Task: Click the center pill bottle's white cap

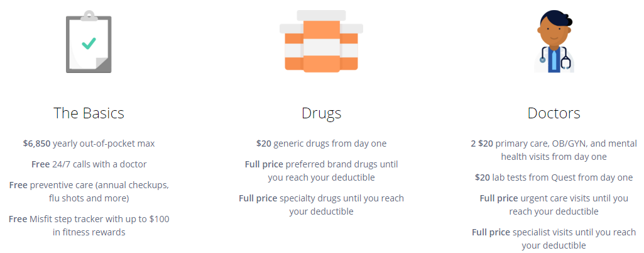Action: pyautogui.click(x=321, y=16)
